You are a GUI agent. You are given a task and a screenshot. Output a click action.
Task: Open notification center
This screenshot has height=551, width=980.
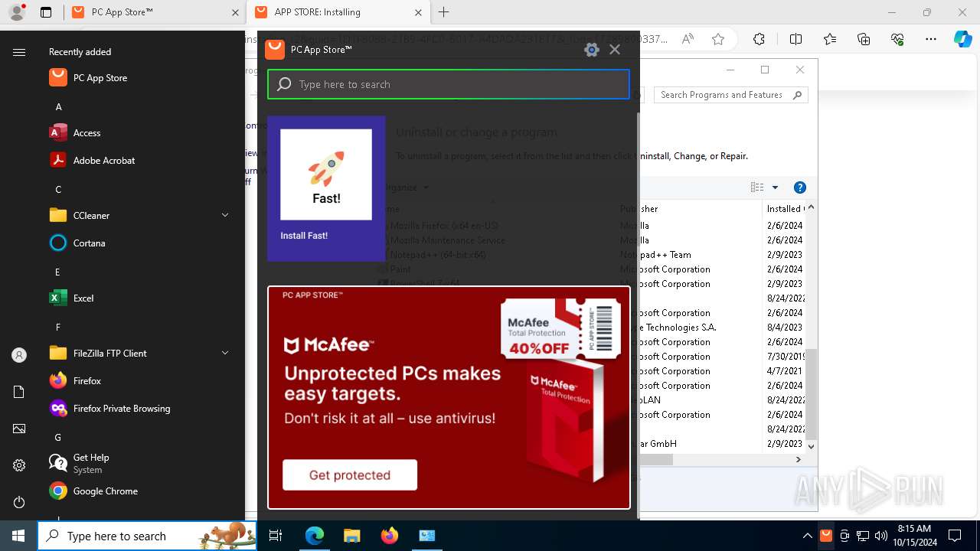coord(955,536)
